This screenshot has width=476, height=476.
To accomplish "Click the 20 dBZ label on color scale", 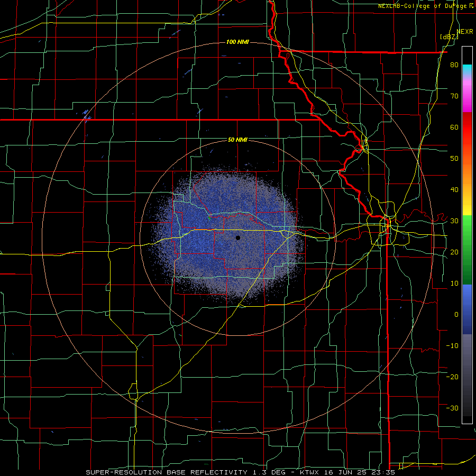I will click(x=454, y=252).
